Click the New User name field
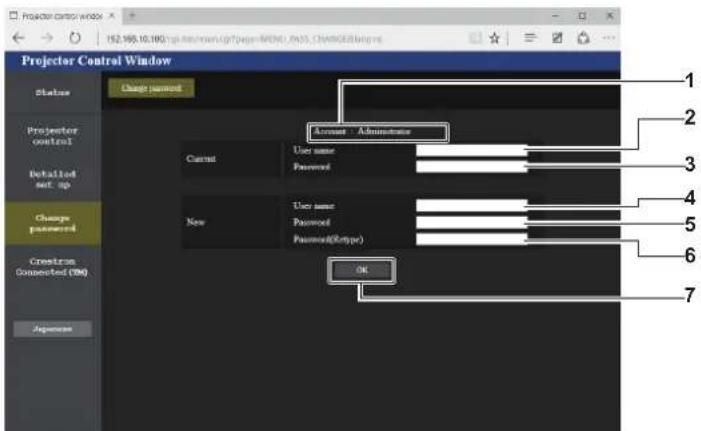Screen dimensions: 701x431 point(472,206)
